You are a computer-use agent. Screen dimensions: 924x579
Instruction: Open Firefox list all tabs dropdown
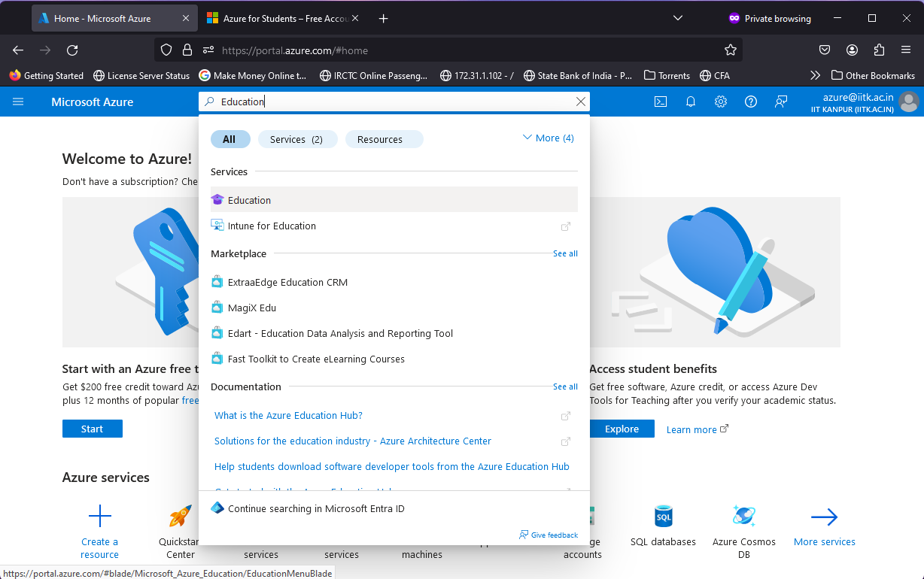point(677,18)
